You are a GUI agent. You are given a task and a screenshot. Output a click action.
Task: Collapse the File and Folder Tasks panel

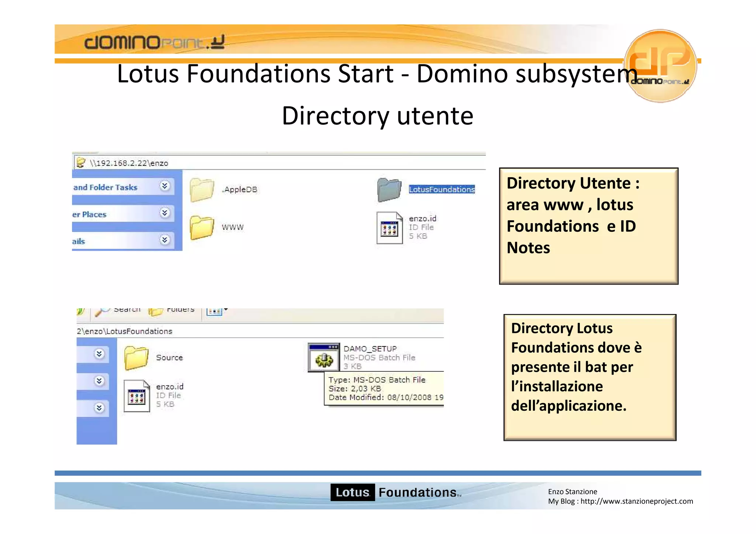tap(165, 186)
